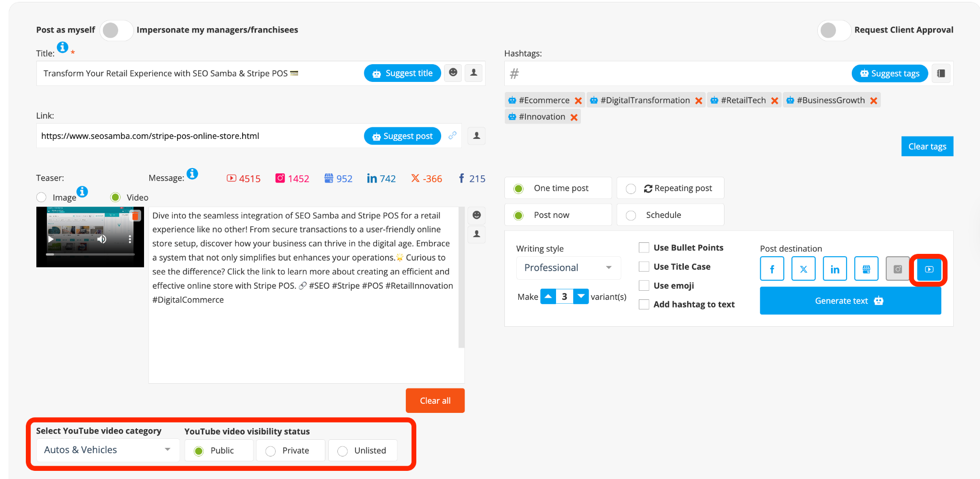Select X (Twitter) post destination icon
The width and height of the screenshot is (980, 479).
pyautogui.click(x=803, y=269)
